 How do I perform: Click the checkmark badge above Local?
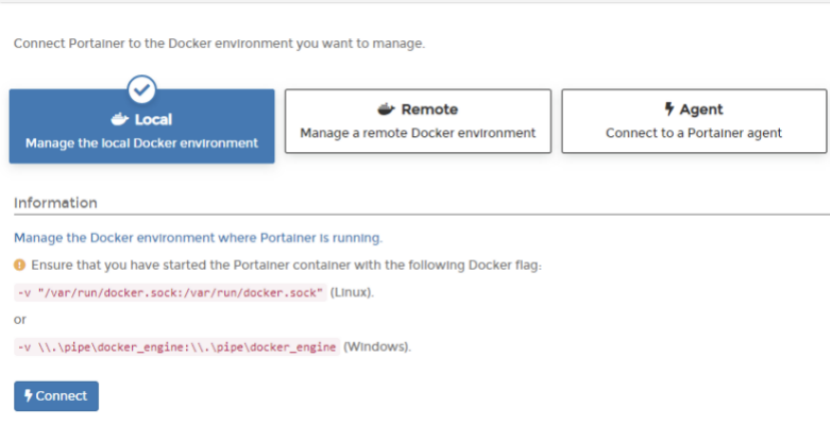pos(142,89)
